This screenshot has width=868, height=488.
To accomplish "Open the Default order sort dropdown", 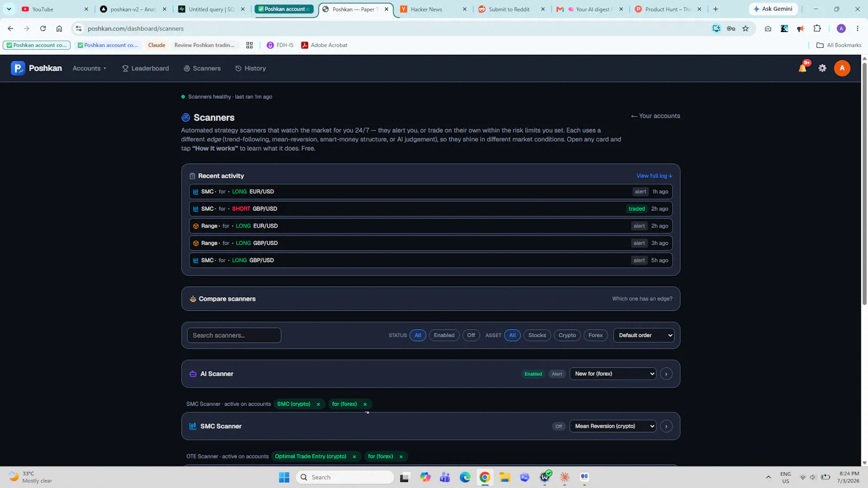I will click(x=644, y=335).
